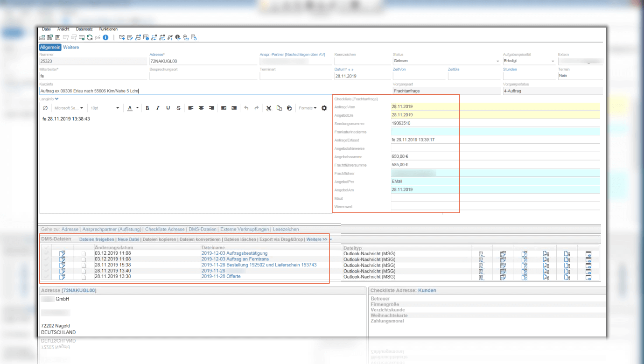Center-align text in the Langinfo editor
This screenshot has width=644, height=364.
201,108
